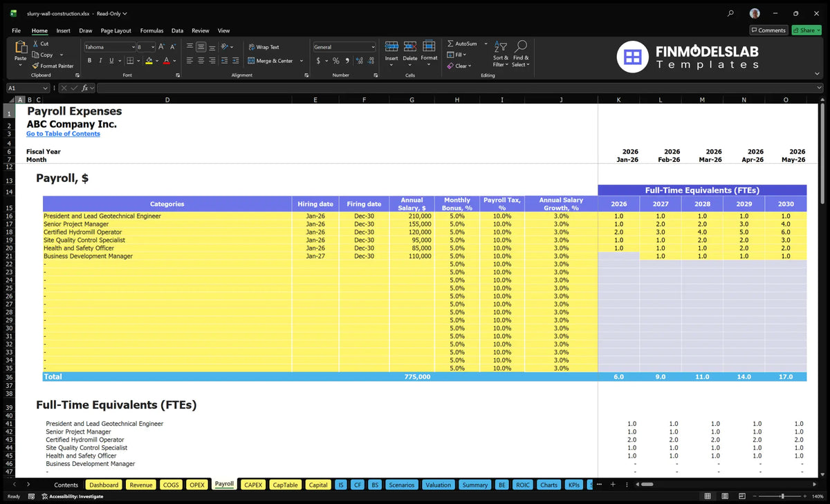830x504 pixels.
Task: Switch to the Dashboard sheet tab
Action: pos(104,485)
